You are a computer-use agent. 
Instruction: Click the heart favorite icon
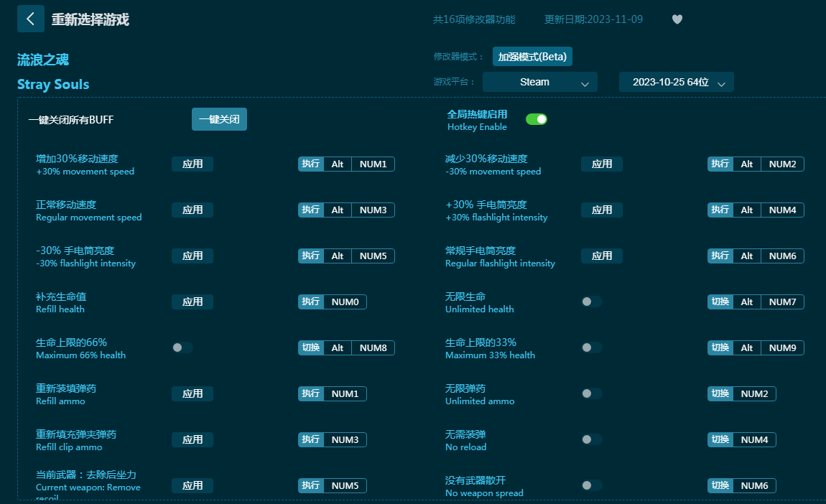[677, 19]
